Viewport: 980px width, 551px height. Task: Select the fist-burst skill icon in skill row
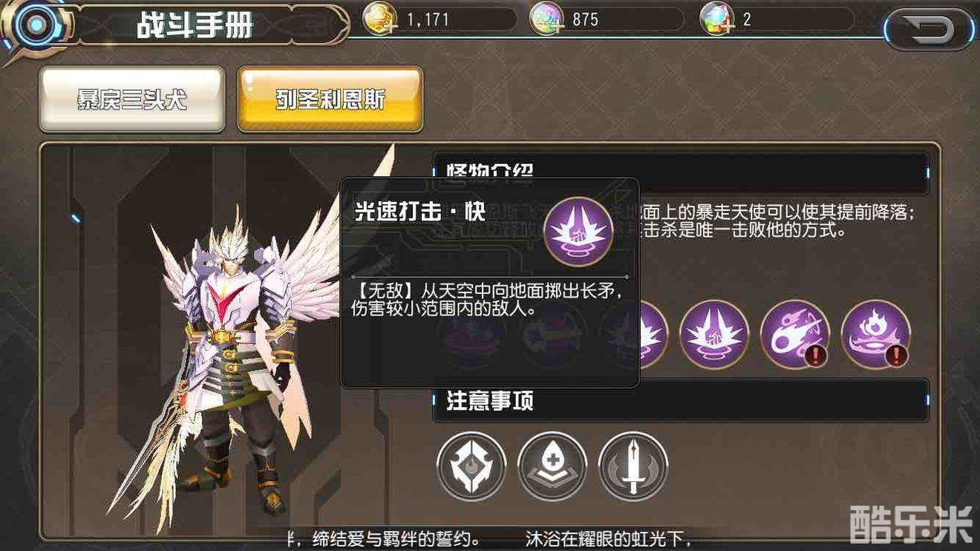pos(714,334)
